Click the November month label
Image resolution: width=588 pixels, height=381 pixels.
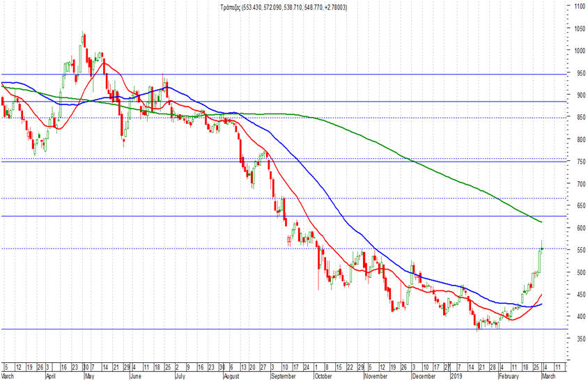click(376, 376)
